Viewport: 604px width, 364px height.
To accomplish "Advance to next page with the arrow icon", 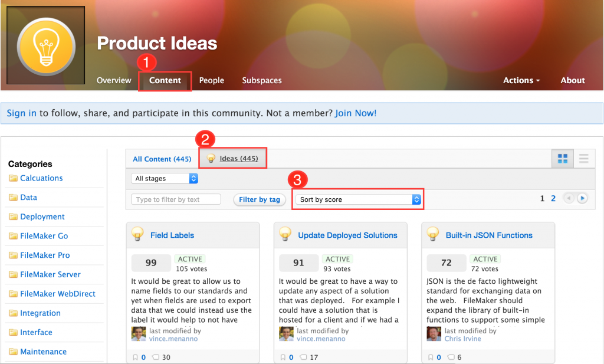I will click(582, 198).
